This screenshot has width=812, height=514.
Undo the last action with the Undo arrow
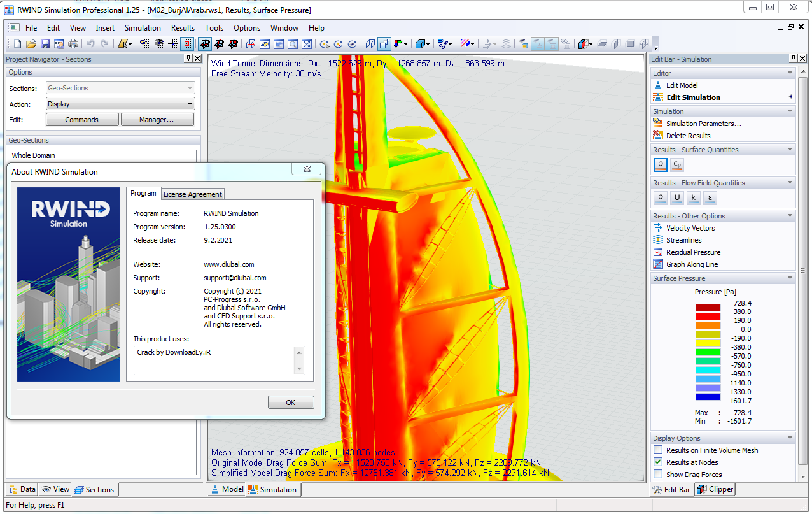click(90, 44)
